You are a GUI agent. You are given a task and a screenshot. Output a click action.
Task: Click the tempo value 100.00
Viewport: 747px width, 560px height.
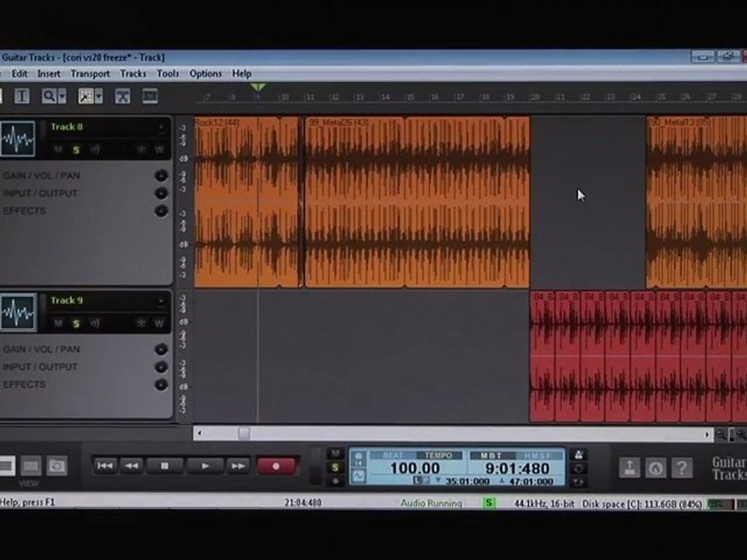(x=415, y=468)
